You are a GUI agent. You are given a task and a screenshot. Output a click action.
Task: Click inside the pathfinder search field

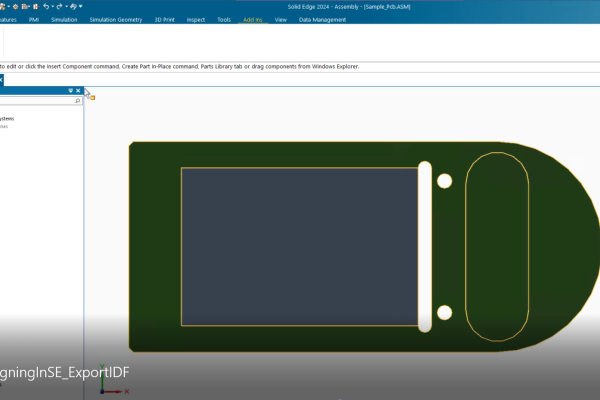point(35,101)
